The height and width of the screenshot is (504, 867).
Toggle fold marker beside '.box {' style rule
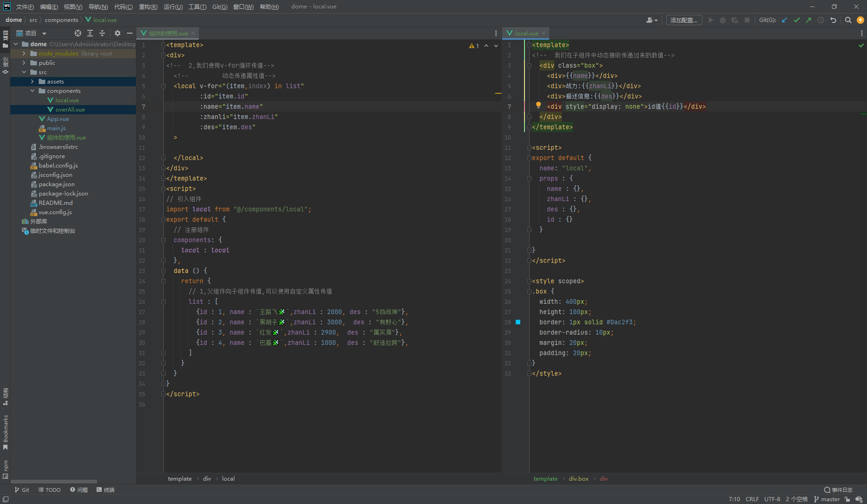point(529,292)
